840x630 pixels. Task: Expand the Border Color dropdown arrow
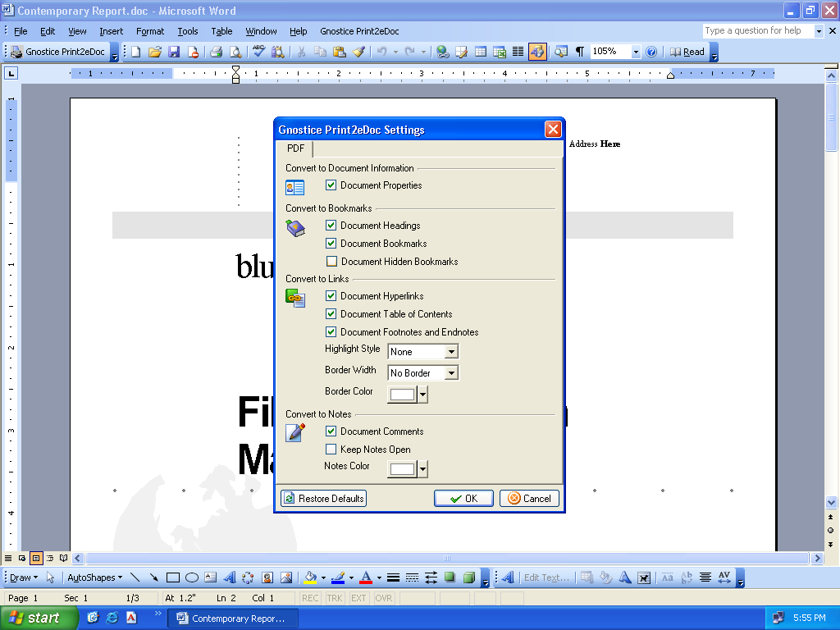pyautogui.click(x=422, y=395)
